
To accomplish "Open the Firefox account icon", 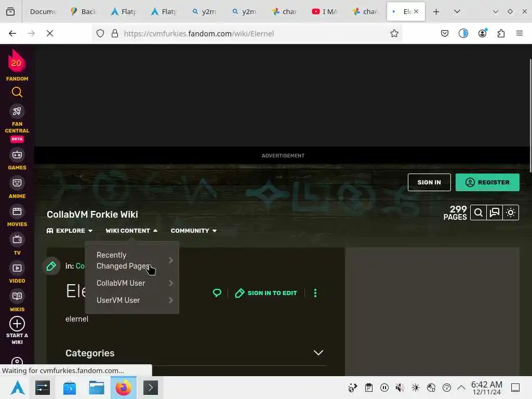I will coord(482,33).
